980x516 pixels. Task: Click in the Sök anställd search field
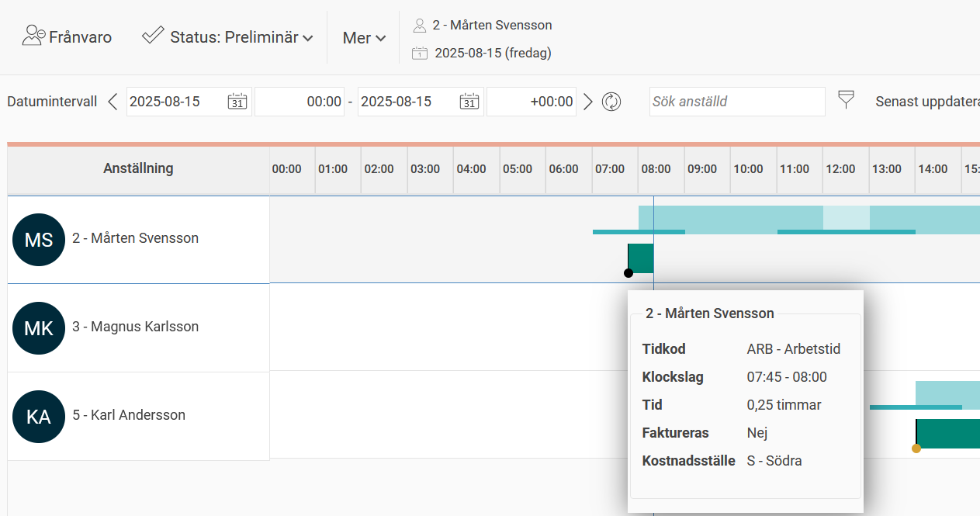736,102
